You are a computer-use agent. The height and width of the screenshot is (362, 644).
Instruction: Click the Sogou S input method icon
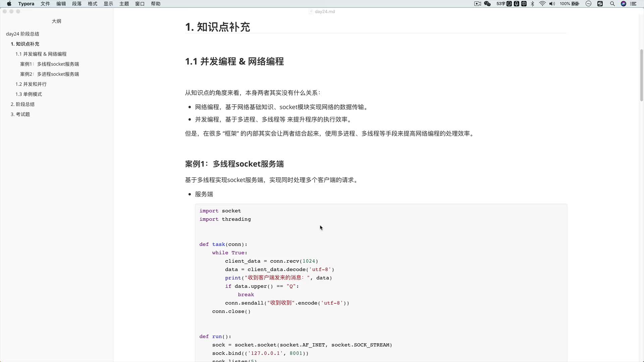point(600,4)
